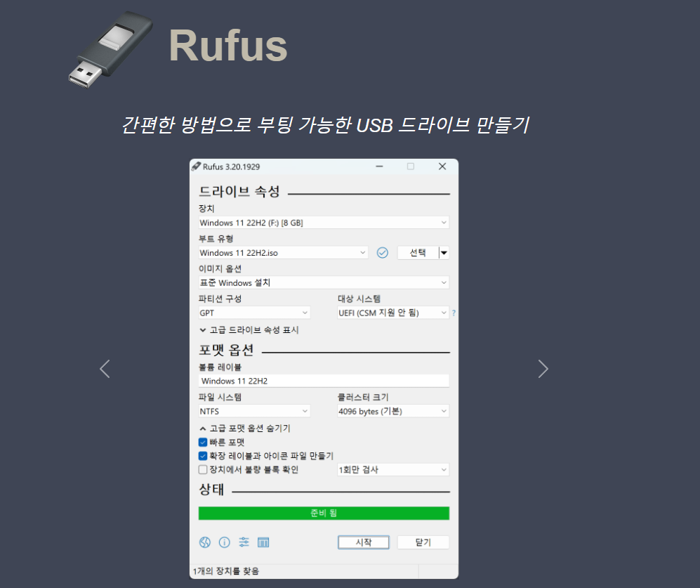Open the 파티션 구성 GPT dropdown

pos(254,313)
